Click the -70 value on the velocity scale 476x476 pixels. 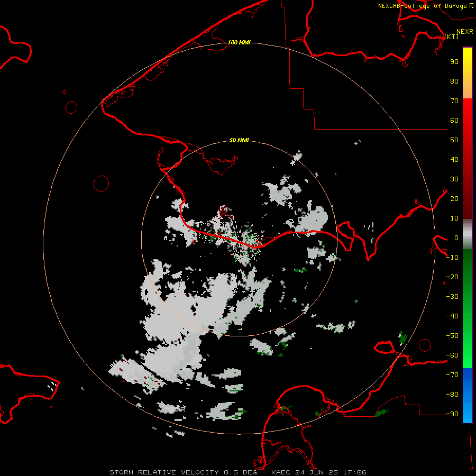tap(452, 375)
